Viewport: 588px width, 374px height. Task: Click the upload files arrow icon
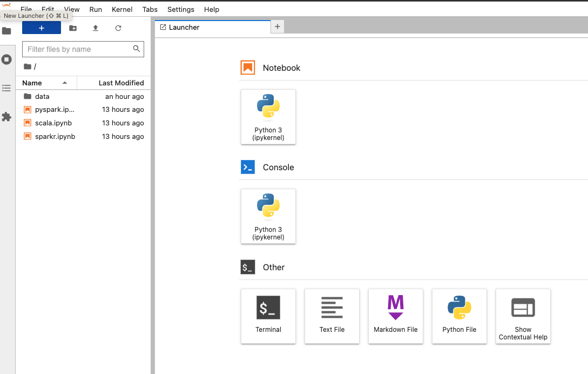coord(96,28)
